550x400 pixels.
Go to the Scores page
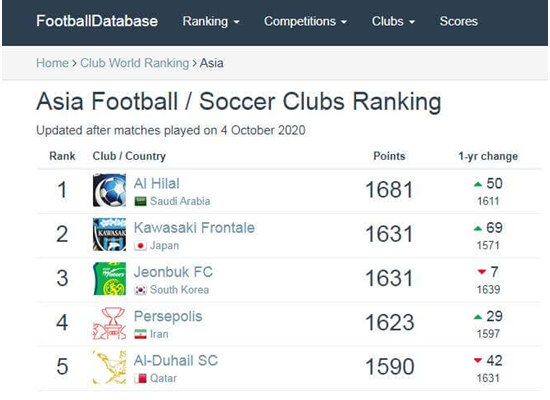458,21
